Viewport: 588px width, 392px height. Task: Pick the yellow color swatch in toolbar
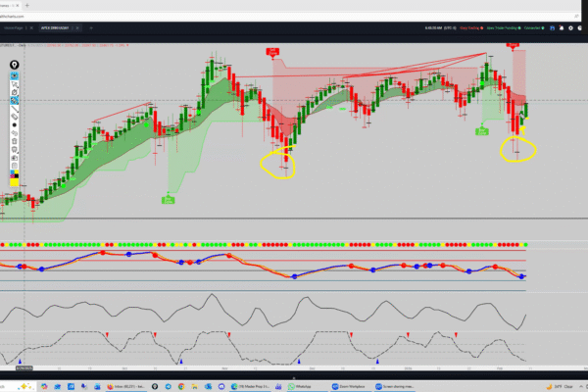[16, 179]
